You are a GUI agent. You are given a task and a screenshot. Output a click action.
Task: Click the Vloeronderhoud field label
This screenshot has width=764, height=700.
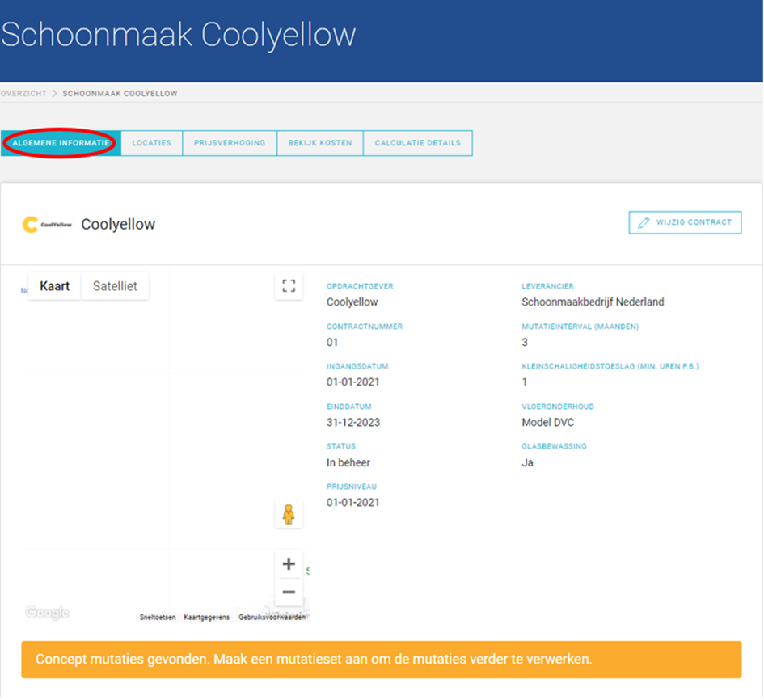click(x=558, y=407)
